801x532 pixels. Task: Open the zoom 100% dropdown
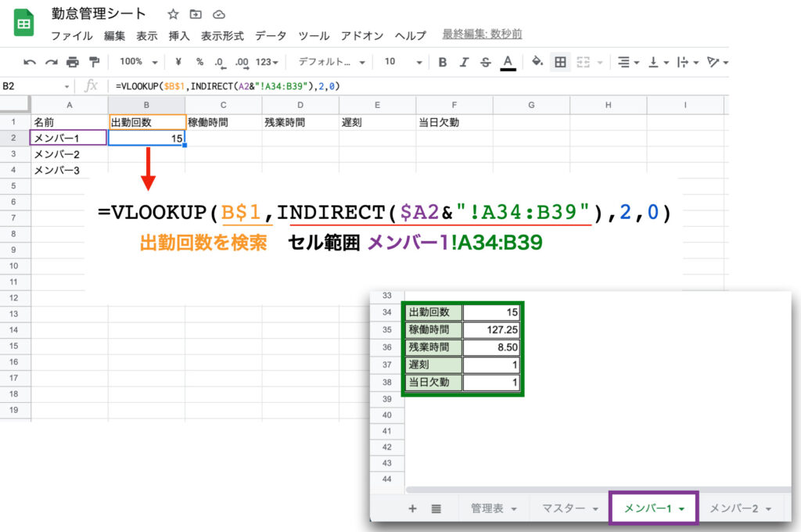tap(138, 62)
